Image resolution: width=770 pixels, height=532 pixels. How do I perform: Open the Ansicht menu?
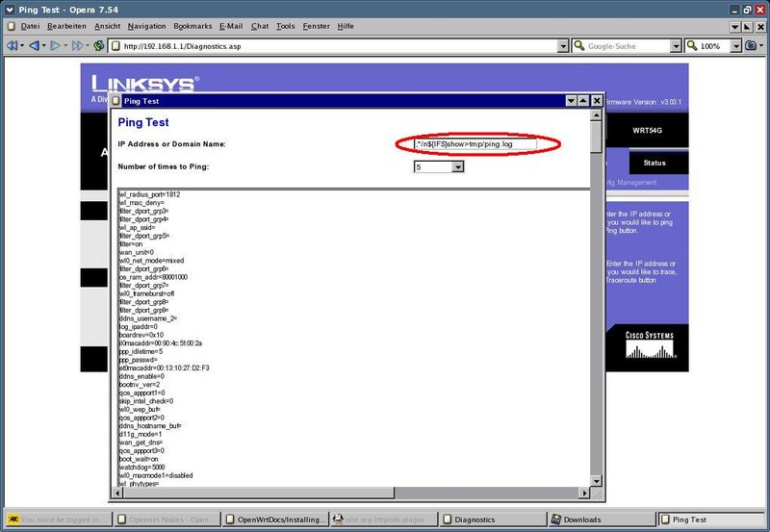pos(107,26)
